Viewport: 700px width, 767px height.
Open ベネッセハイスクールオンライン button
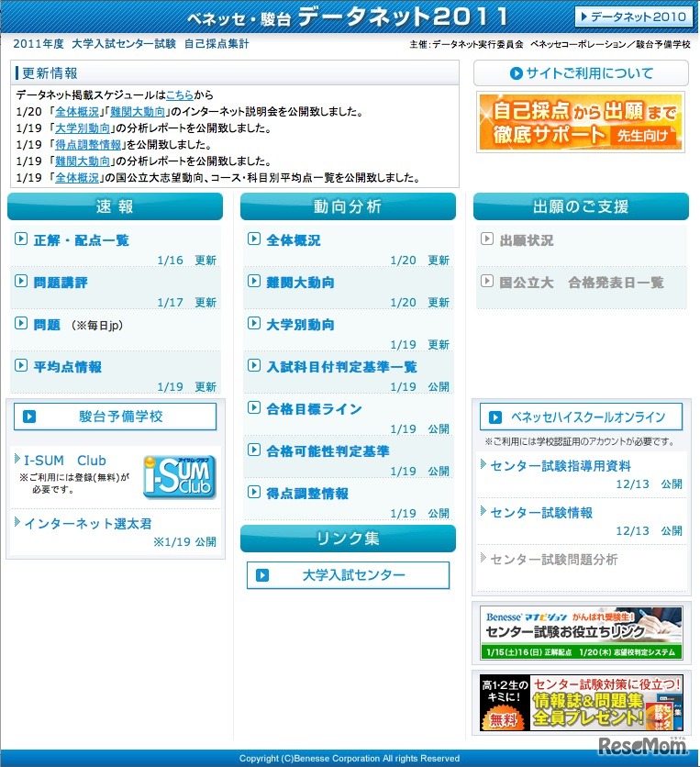click(581, 417)
